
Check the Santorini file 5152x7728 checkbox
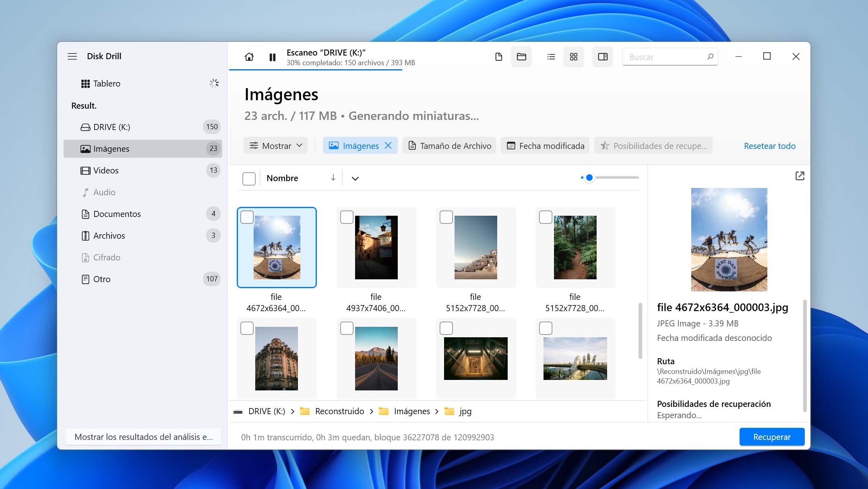[x=446, y=217]
